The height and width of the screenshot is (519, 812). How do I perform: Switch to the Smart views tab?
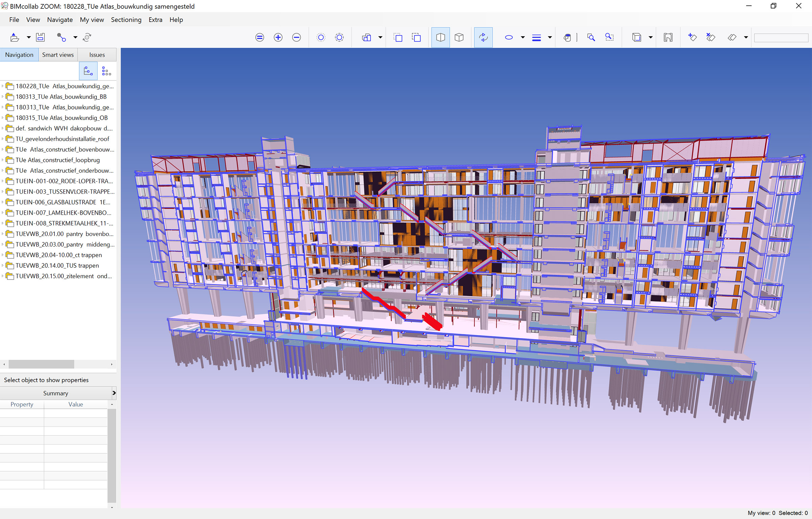click(x=58, y=55)
